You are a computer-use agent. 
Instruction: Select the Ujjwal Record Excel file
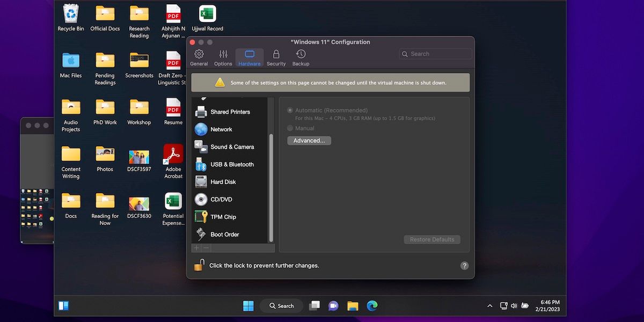click(x=208, y=18)
